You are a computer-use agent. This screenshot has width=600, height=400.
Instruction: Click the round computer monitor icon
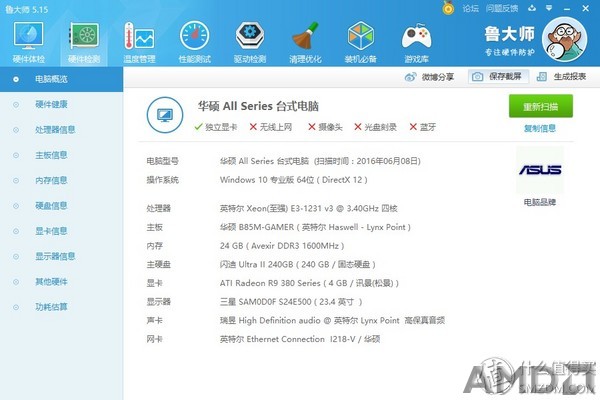(165, 115)
